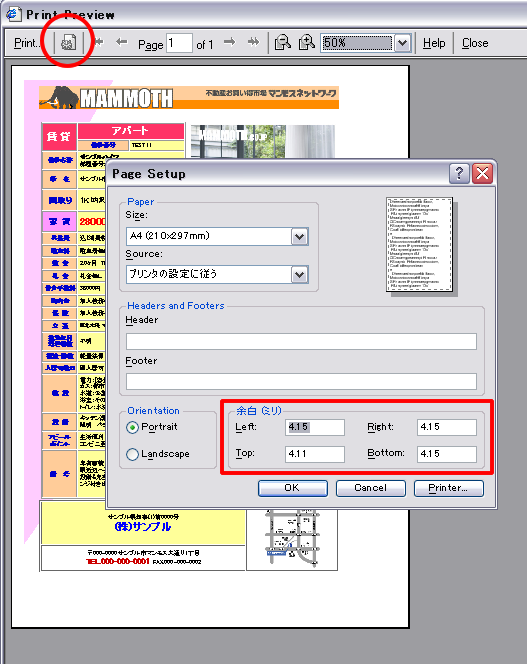The height and width of the screenshot is (664, 527).
Task: Click Print... in the preview toolbar
Action: point(28,43)
